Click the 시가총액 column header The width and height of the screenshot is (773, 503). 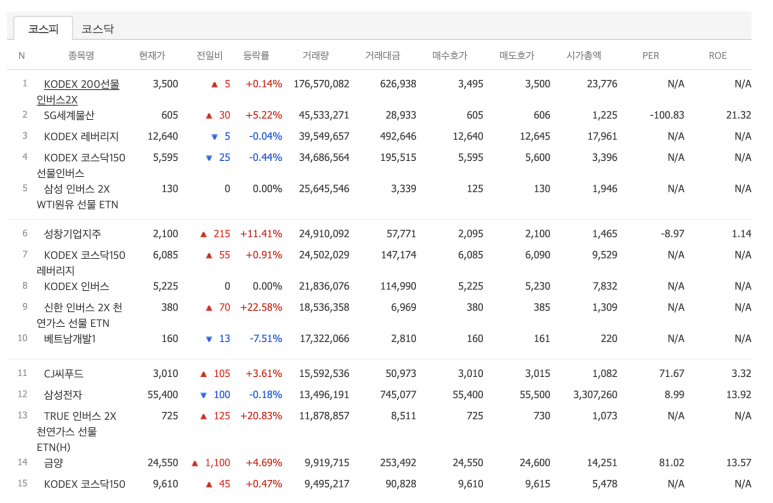(x=584, y=55)
